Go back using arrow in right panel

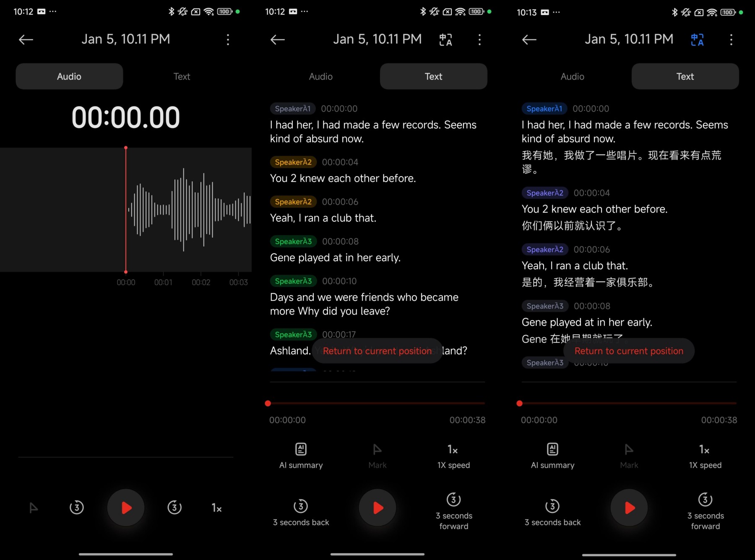click(529, 39)
